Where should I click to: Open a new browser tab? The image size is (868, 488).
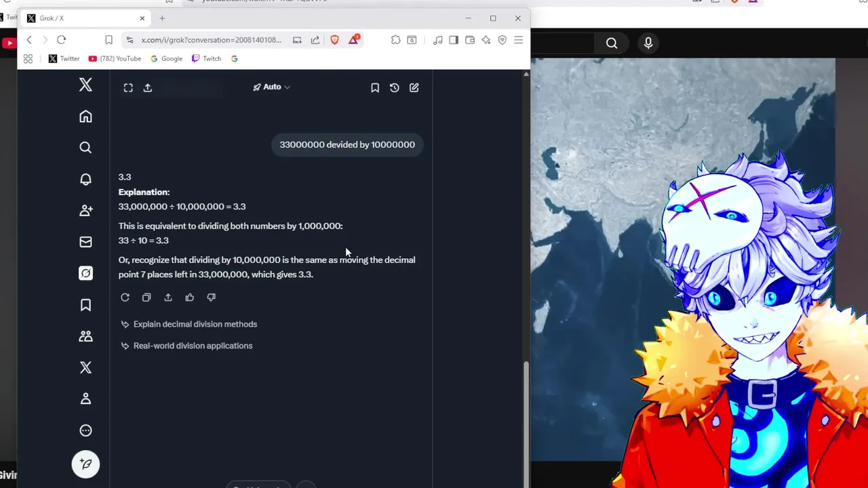click(162, 18)
